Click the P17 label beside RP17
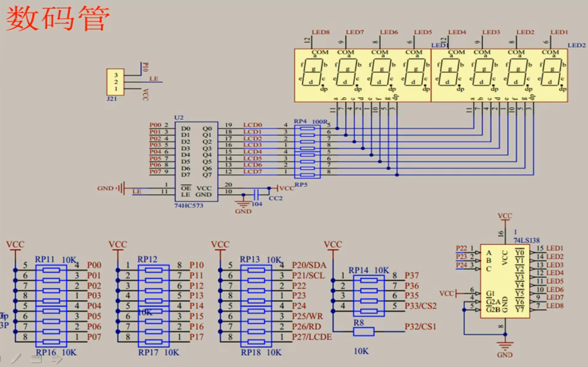This screenshot has width=588, height=367. (x=196, y=337)
